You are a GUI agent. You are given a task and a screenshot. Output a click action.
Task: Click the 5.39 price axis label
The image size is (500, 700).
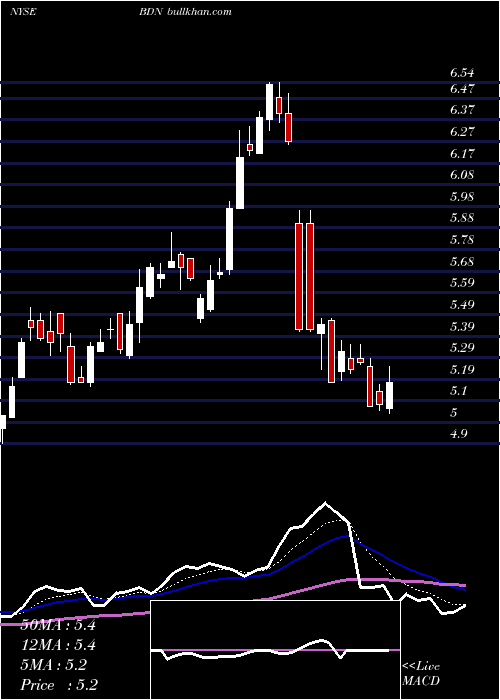coord(462,326)
